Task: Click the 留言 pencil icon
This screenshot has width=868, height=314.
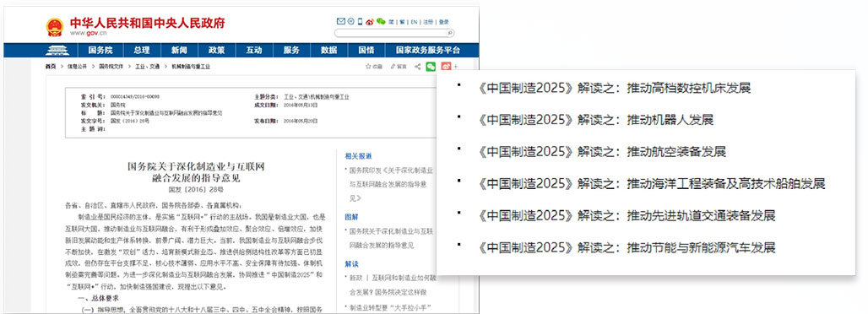Action: click(x=393, y=67)
